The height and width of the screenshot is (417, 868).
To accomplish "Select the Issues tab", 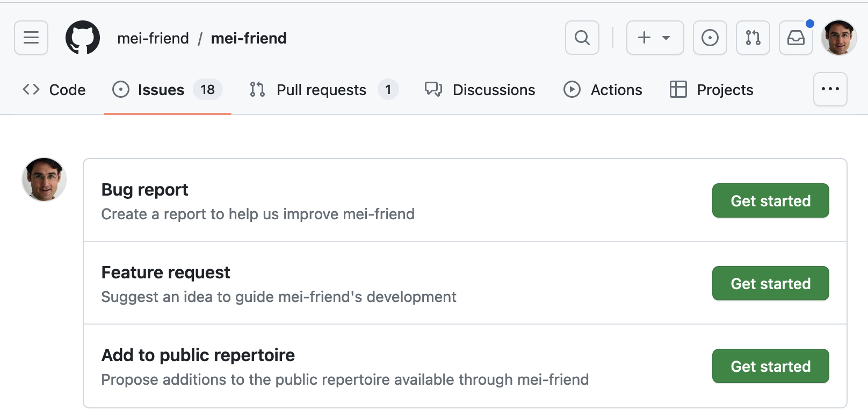I will point(168,90).
